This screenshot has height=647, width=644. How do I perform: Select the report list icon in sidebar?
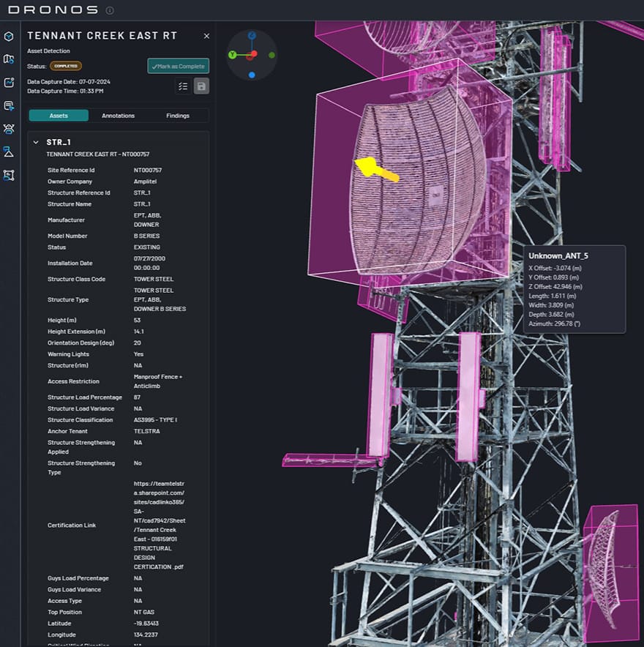pos(9,106)
